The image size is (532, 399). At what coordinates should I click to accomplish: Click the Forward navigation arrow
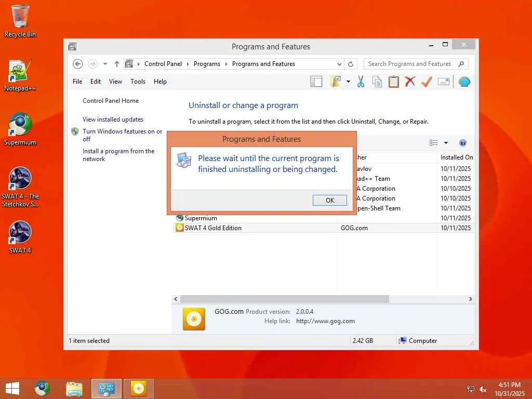point(92,64)
